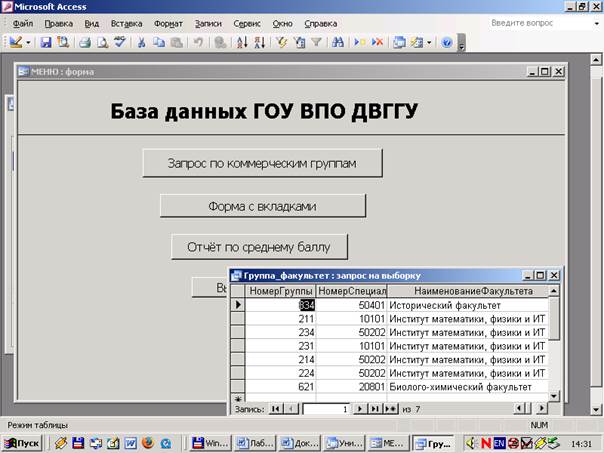Click the Print toolbar icon
This screenshot has height=453, width=604.
85,42
